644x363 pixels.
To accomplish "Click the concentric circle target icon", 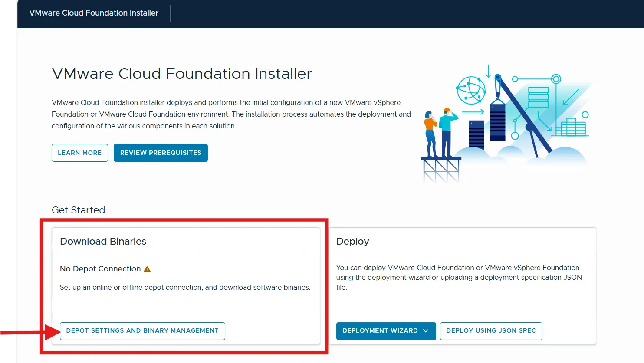I will tap(556, 79).
